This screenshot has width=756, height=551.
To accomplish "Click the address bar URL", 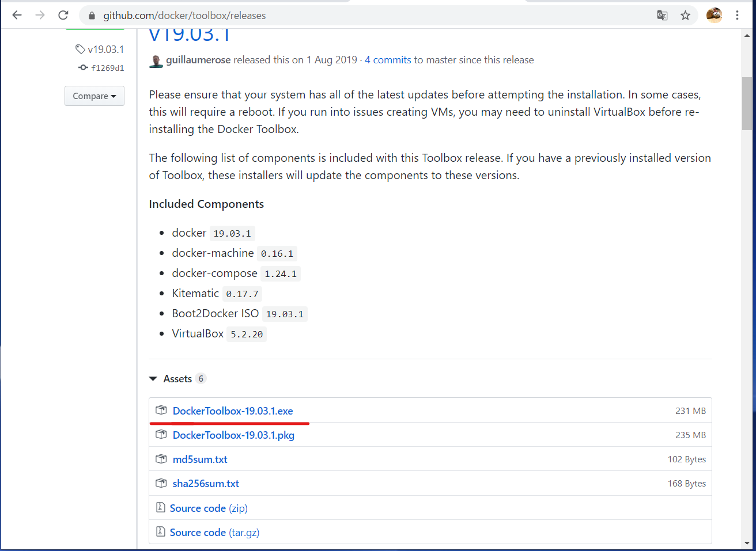I will point(184,16).
